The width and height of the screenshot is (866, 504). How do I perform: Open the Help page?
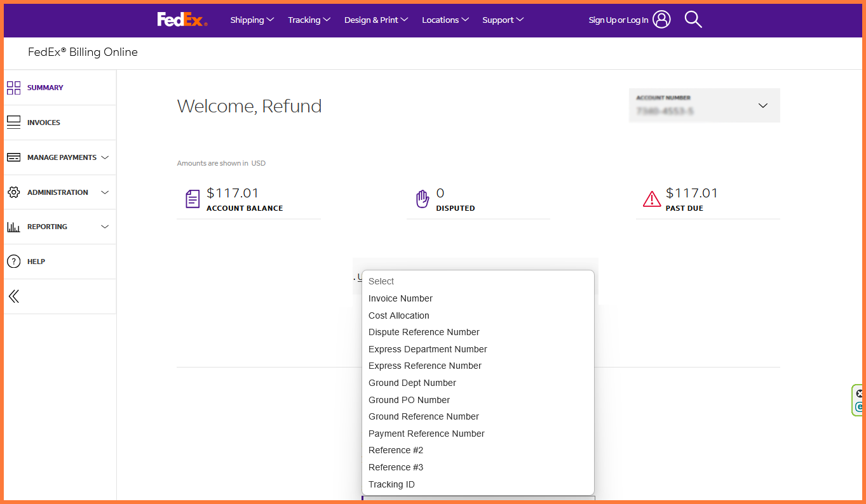[x=36, y=262]
